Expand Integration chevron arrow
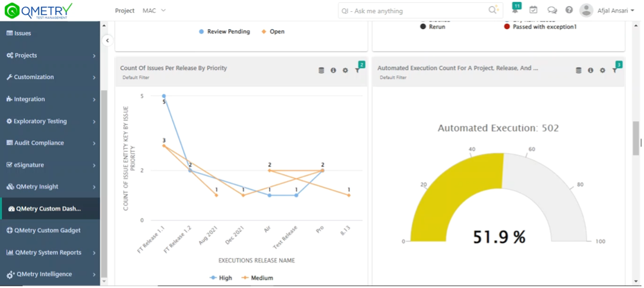This screenshot has width=644, height=288. pos(94,100)
